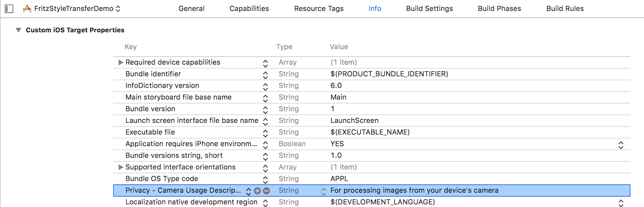Switch to the General tab
Viewport: 644px width, 207px height.
pyautogui.click(x=191, y=8)
